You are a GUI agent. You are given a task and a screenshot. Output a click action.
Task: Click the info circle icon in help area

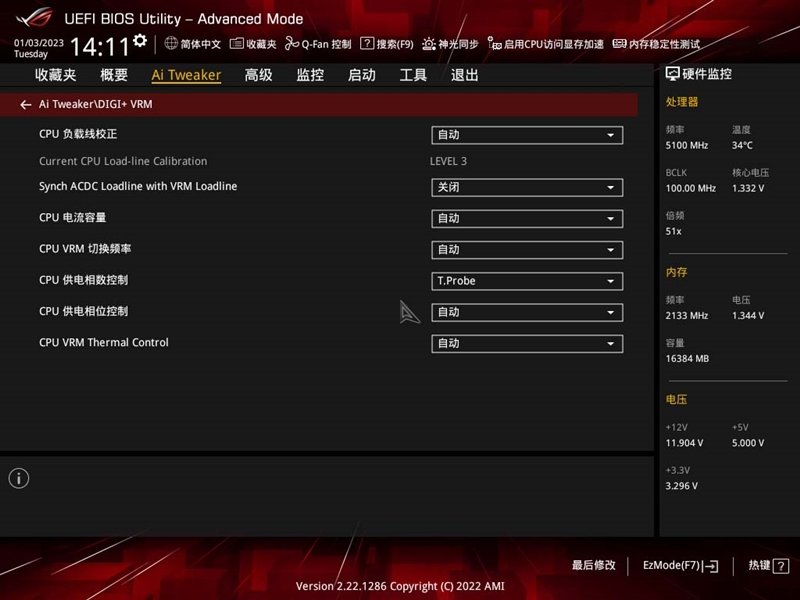pos(19,479)
